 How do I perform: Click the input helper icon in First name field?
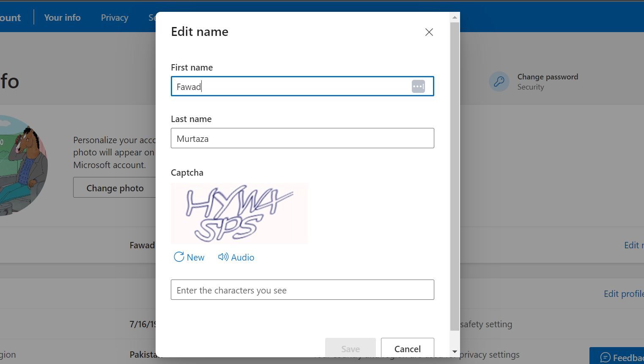418,86
